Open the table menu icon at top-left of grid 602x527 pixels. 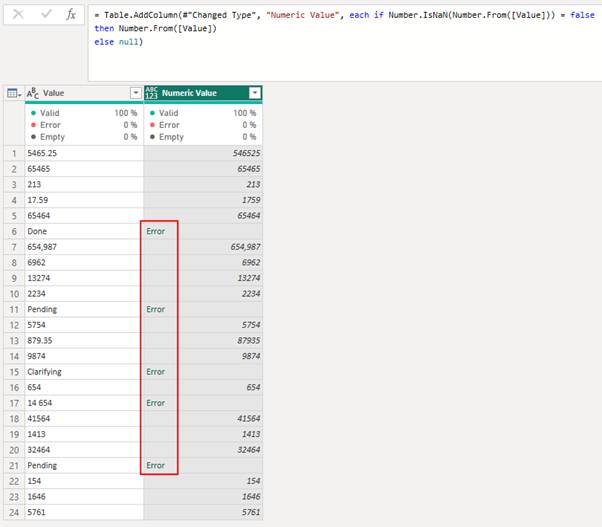coord(13,93)
